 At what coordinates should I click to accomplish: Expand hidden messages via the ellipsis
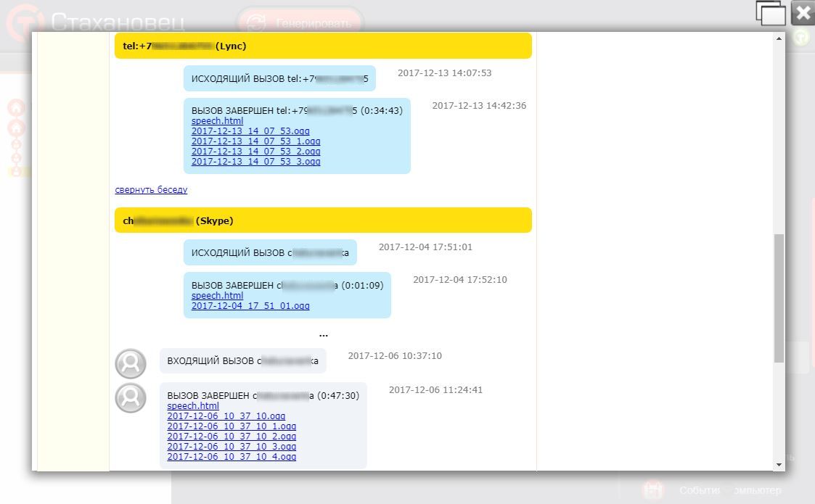(x=323, y=334)
